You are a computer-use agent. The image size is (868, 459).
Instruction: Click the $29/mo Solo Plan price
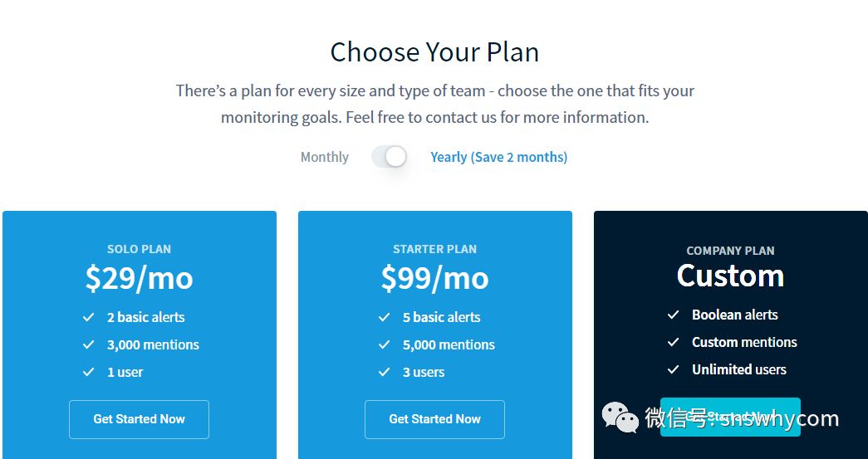click(139, 279)
